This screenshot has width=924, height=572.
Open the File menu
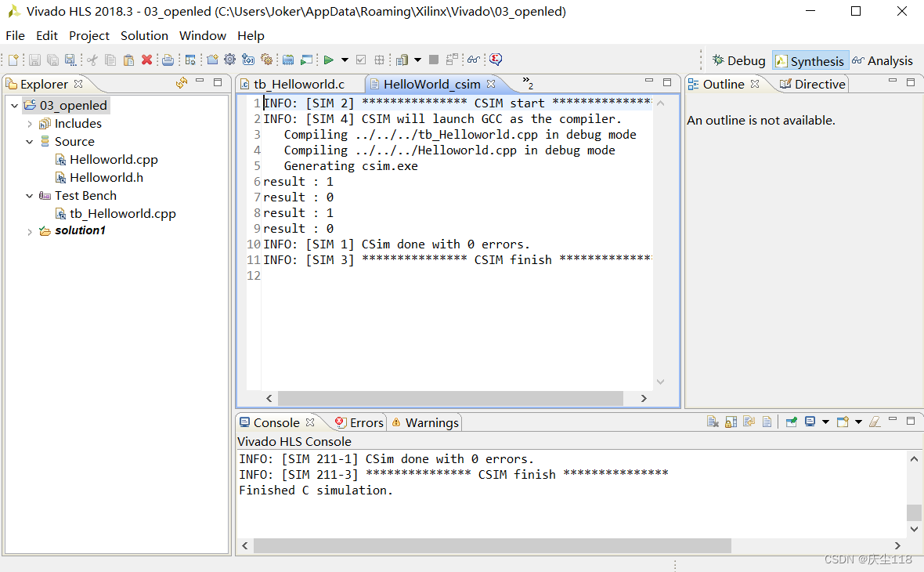pyautogui.click(x=16, y=35)
